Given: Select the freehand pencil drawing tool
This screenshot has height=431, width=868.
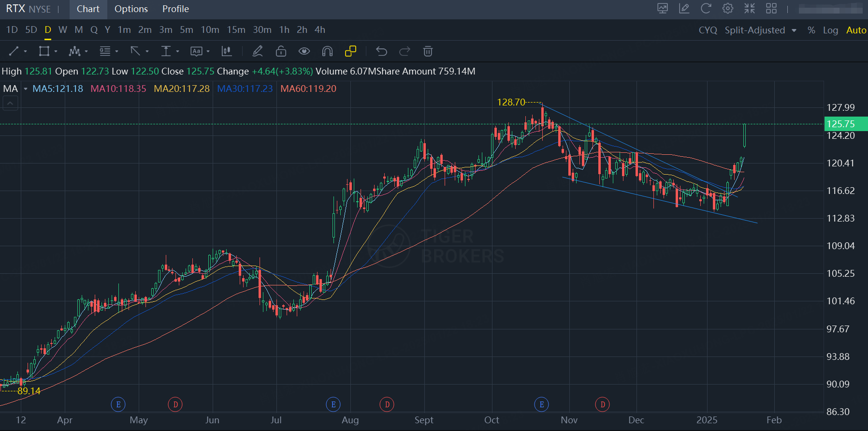Looking at the screenshot, I should coord(258,51).
